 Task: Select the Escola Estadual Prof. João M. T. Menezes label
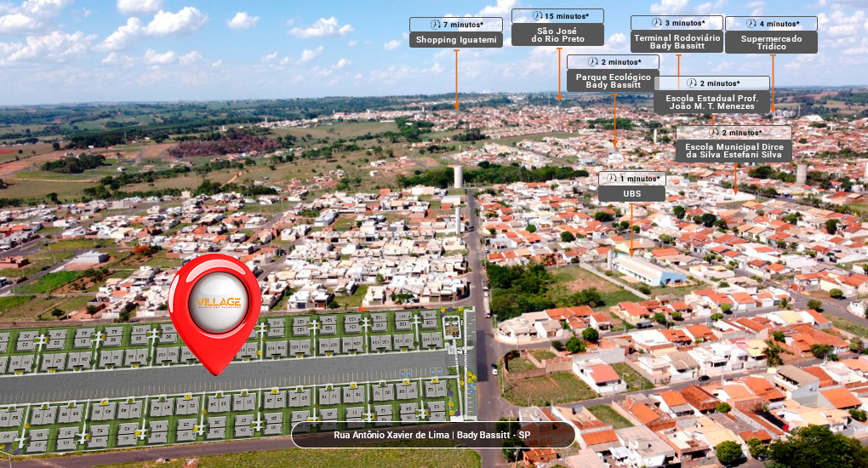click(712, 102)
